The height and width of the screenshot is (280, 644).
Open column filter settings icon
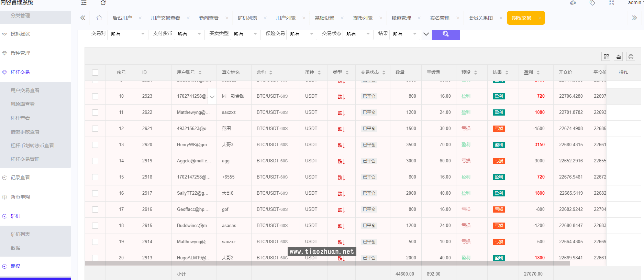(x=606, y=56)
